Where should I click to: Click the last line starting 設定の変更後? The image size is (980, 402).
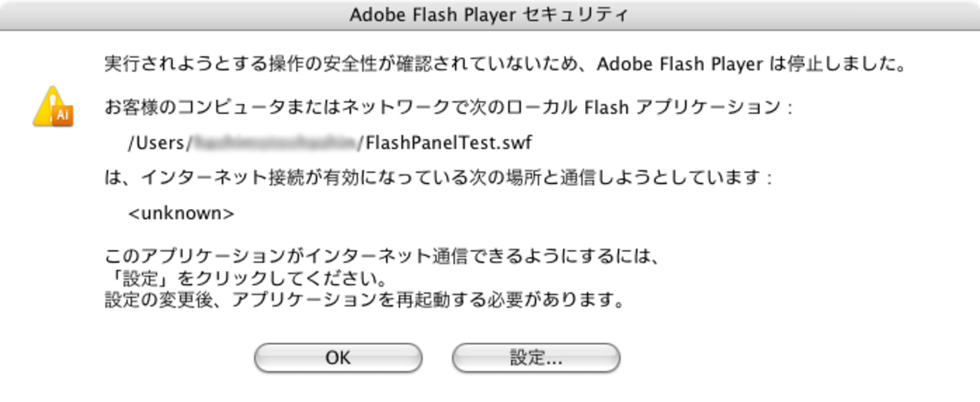point(365,302)
